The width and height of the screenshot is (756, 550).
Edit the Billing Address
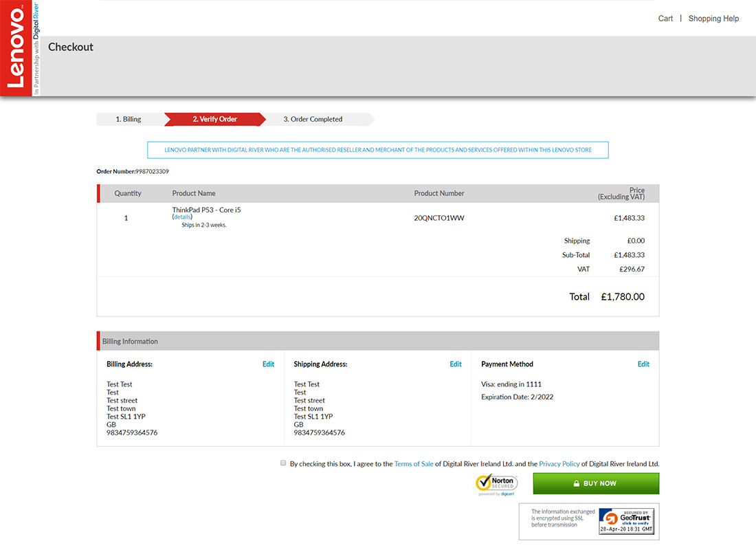268,364
